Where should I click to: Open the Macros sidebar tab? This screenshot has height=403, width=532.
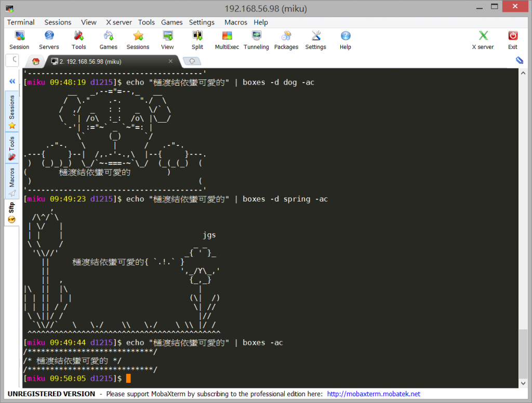[x=12, y=181]
